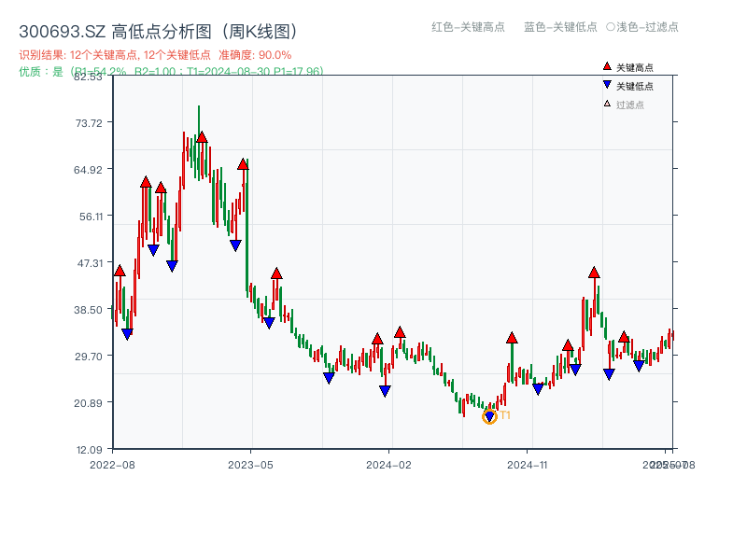This screenshot has width=747, height=560.
Task: Select the hollow circle icon beside 浅色-过滤点
Action: [x=613, y=28]
